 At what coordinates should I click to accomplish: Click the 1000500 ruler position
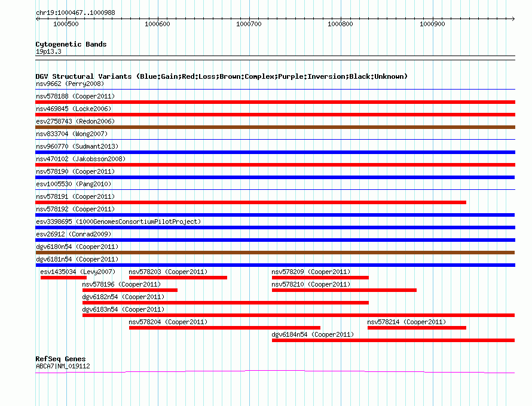[x=66, y=24]
